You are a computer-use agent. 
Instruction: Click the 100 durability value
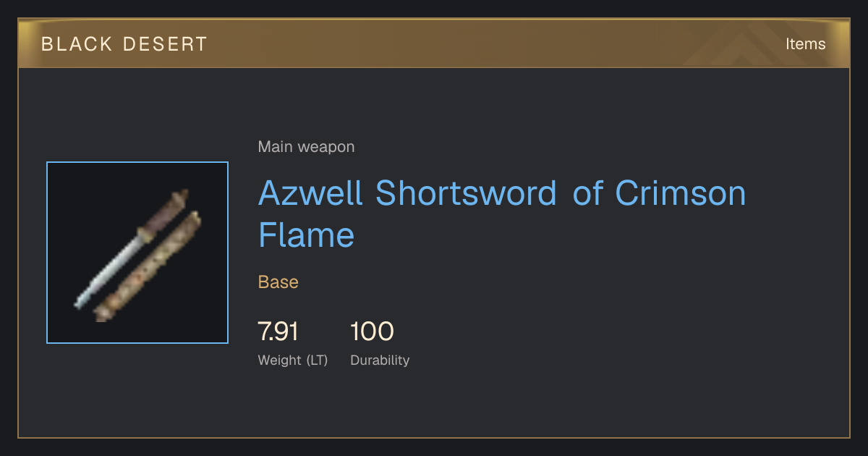372,332
